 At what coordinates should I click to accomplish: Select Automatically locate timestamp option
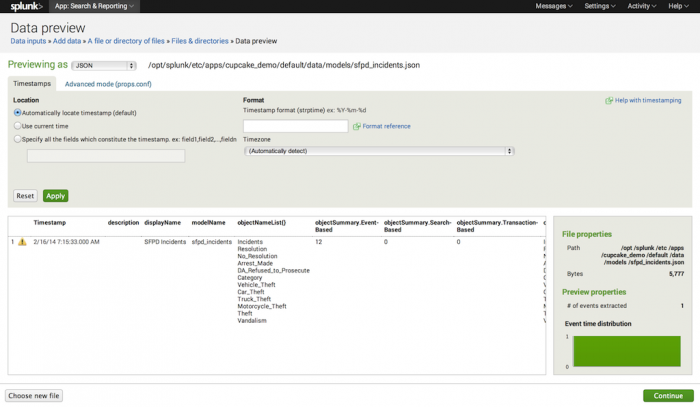click(x=17, y=112)
